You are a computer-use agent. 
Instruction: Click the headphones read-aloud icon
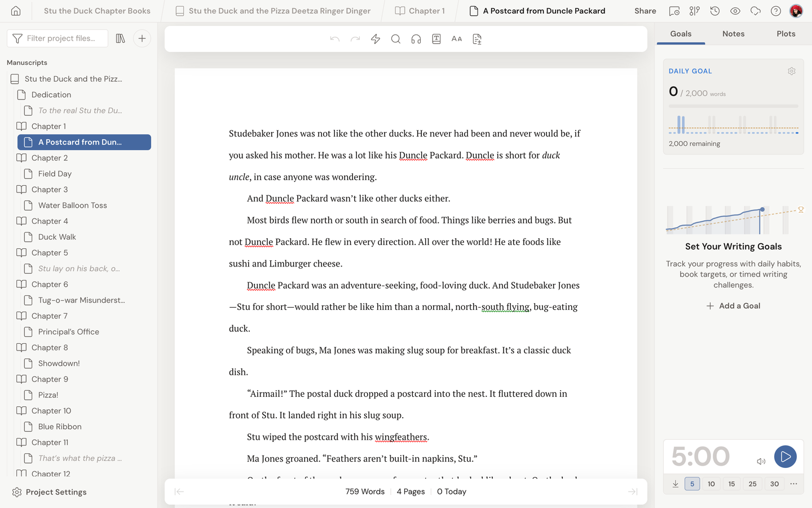click(x=416, y=39)
